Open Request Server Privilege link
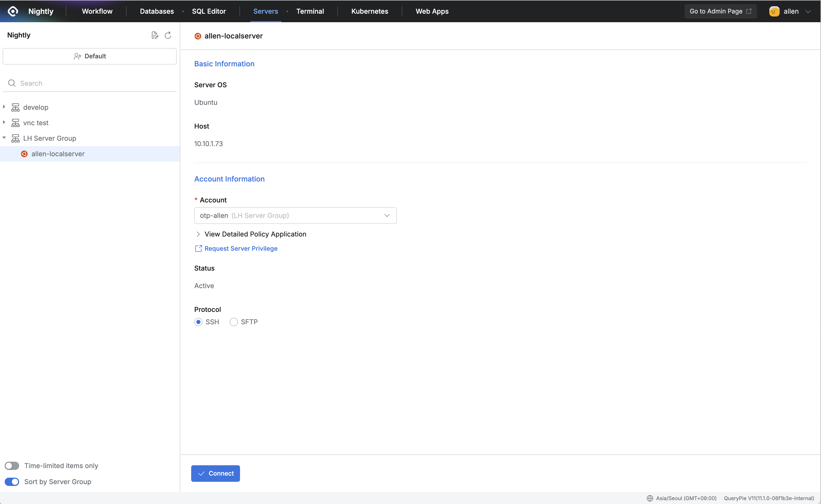The height and width of the screenshot is (504, 821). tap(241, 248)
